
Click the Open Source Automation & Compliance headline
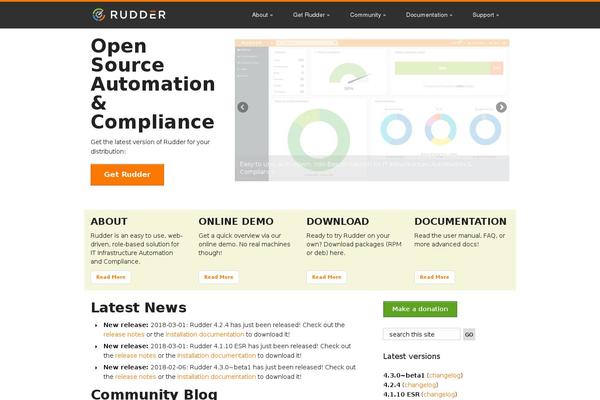point(153,84)
